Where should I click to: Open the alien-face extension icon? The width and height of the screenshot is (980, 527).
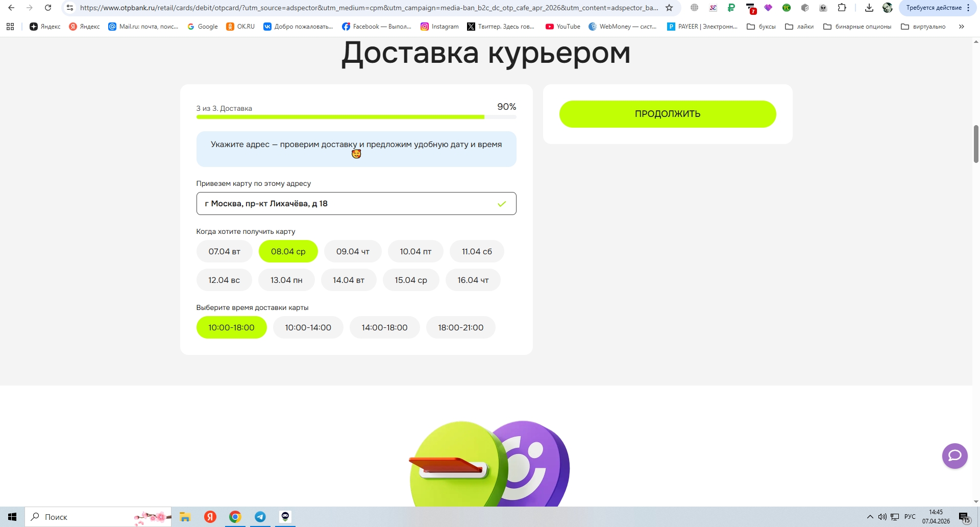point(823,8)
